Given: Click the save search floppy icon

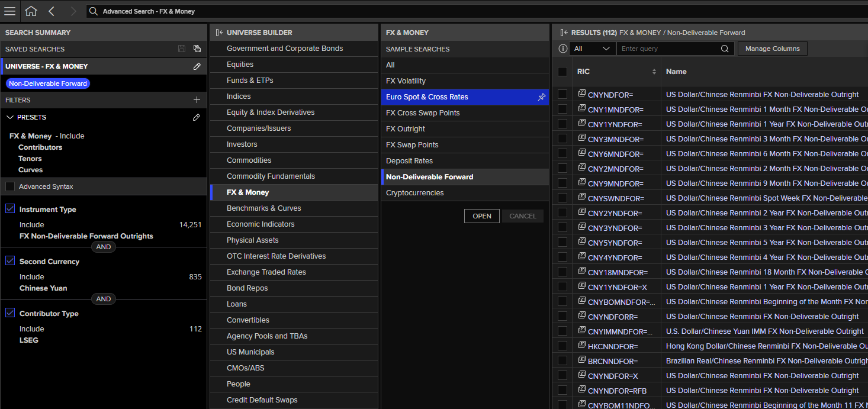Looking at the screenshot, I should 182,49.
